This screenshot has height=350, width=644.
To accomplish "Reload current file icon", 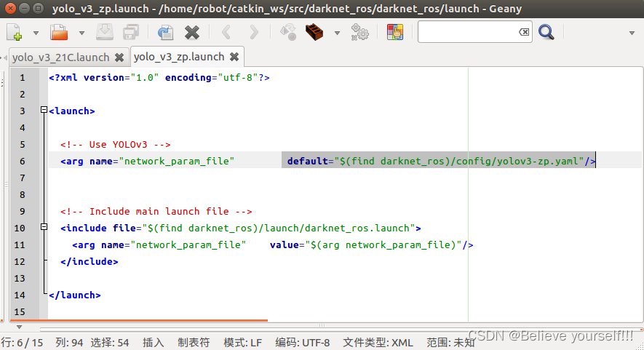I will click(165, 32).
